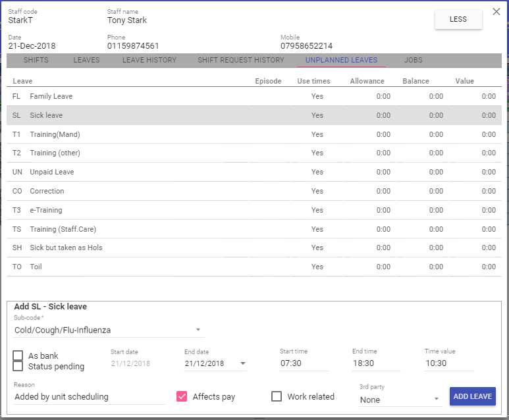Edit the Reason text field
The image size is (509, 420).
coord(89,397)
